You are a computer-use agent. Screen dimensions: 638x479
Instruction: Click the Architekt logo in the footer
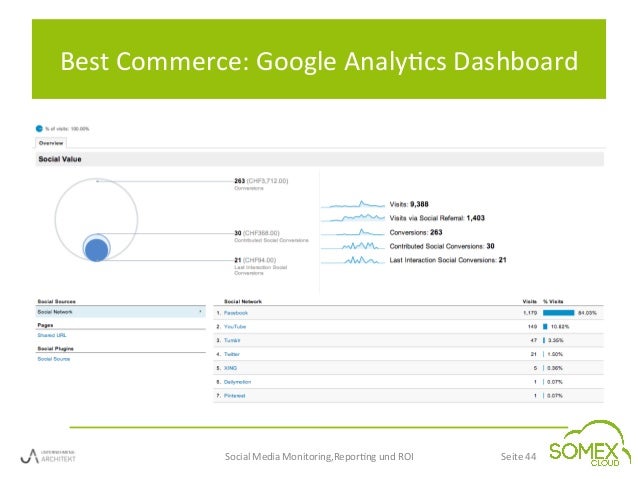(x=48, y=456)
